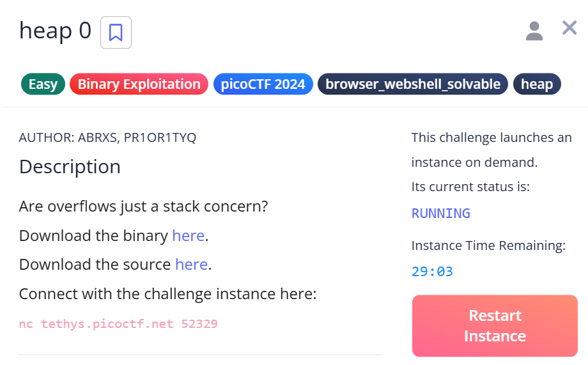Select the Easy difficulty tag
Viewport: 588px width, 365px height.
[43, 84]
